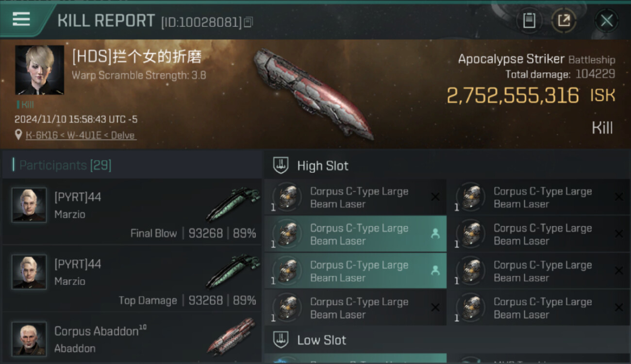Click the High Slot section icon
Image resolution: width=631 pixels, height=364 pixels.
pyautogui.click(x=281, y=165)
